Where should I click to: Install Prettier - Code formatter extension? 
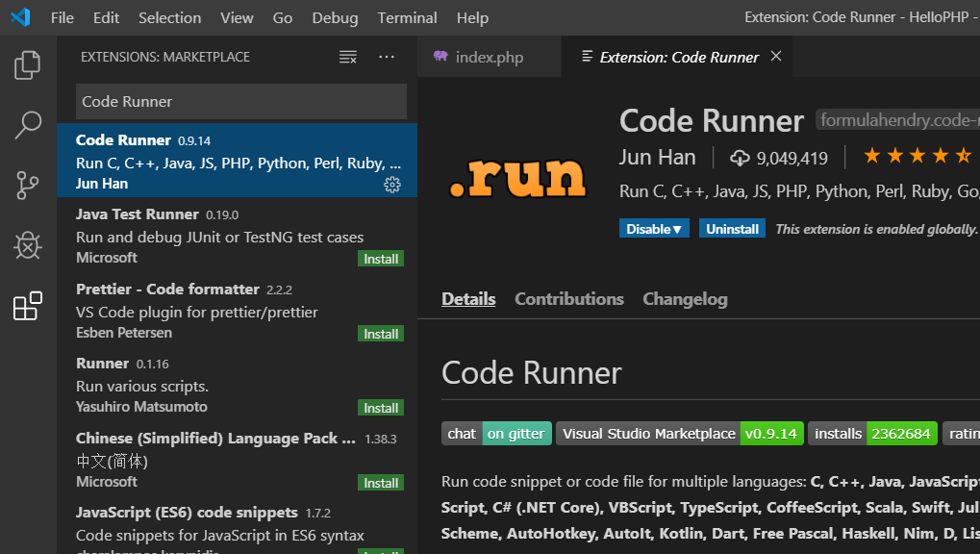tap(381, 334)
